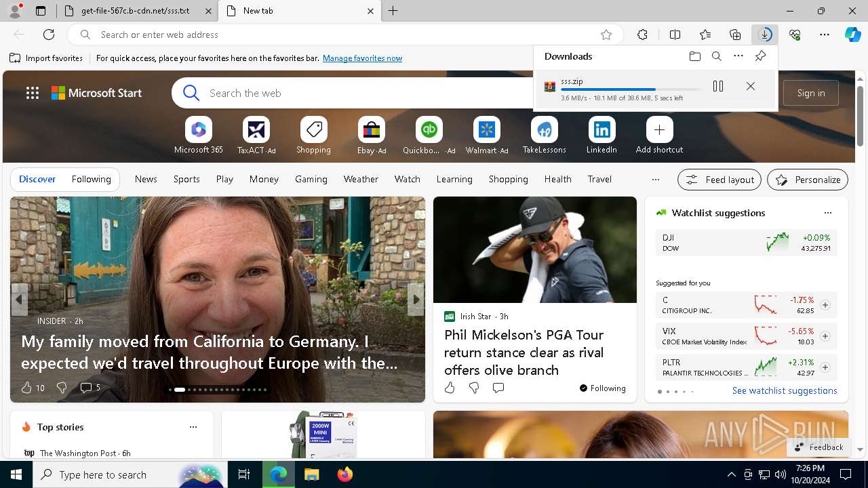Open the Copilot sidebar icon
Image resolution: width=868 pixels, height=488 pixels.
[852, 35]
